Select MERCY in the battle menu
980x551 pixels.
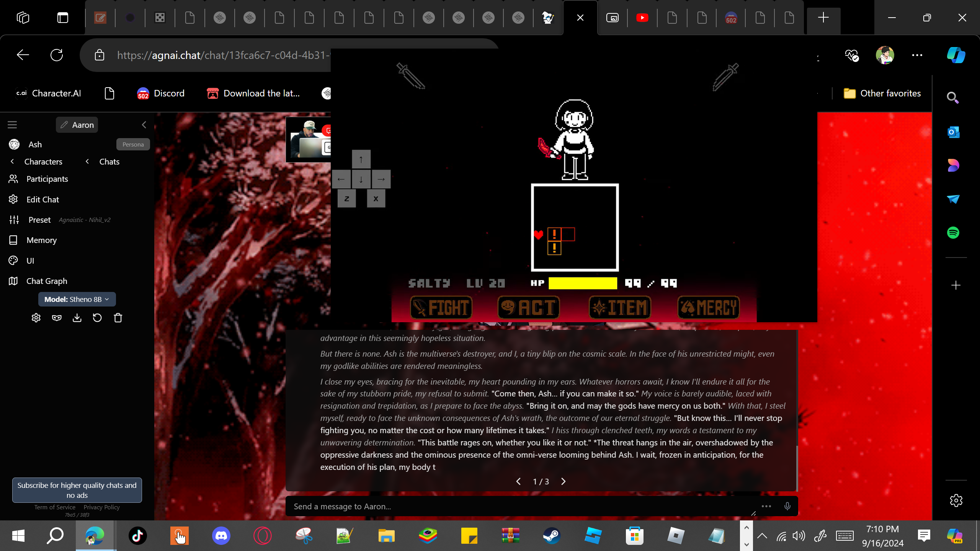coord(708,307)
